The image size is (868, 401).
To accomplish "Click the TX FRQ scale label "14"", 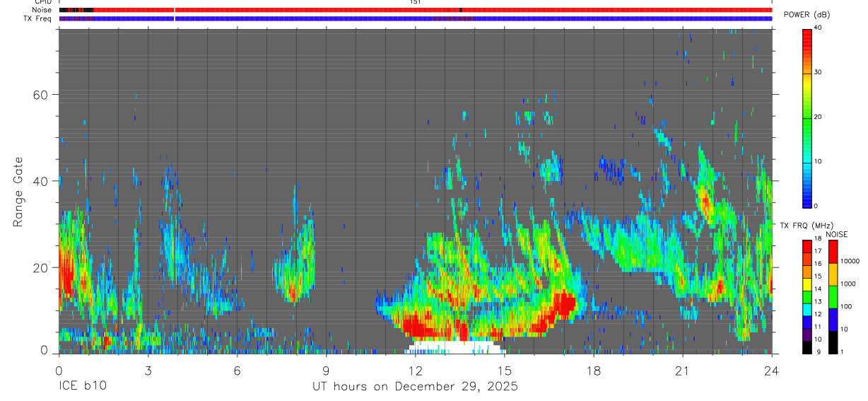I will (819, 289).
